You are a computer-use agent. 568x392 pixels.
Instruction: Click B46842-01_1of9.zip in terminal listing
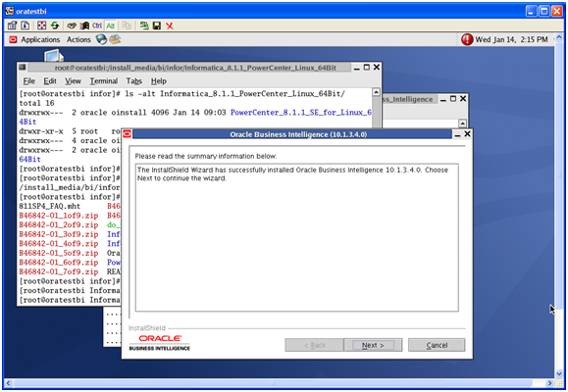click(59, 216)
